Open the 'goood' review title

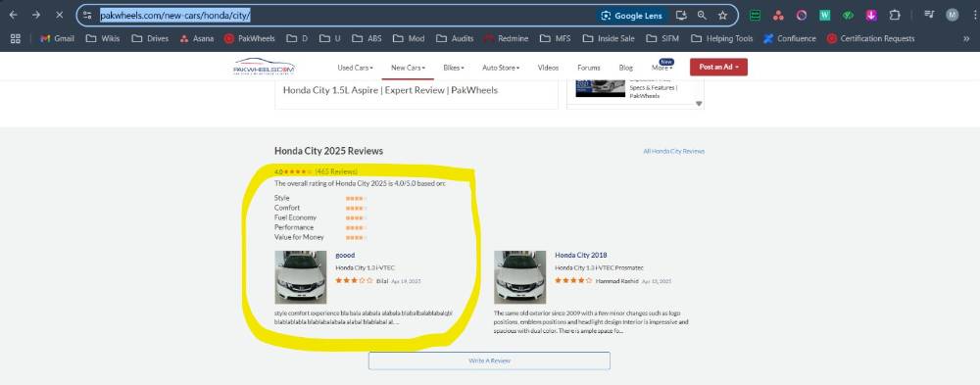345,255
